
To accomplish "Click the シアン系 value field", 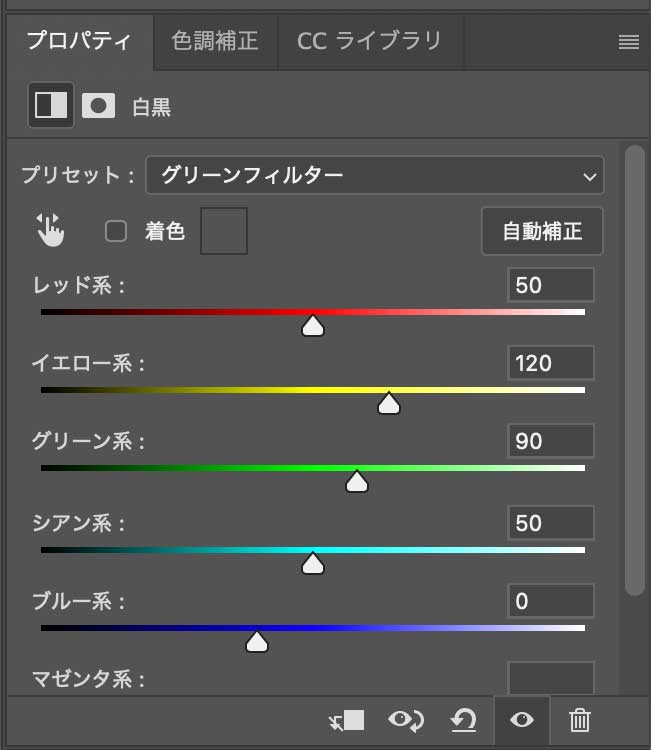I will click(551, 523).
